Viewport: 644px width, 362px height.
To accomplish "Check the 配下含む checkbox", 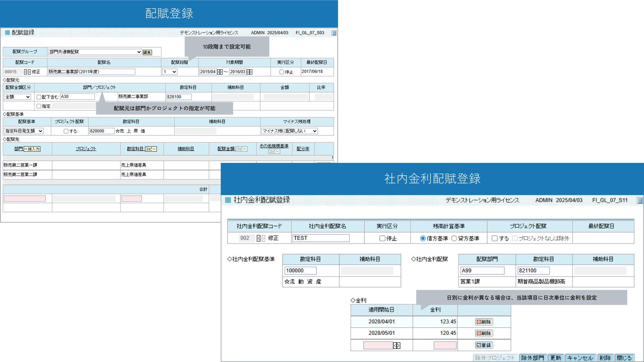I will 39,97.
